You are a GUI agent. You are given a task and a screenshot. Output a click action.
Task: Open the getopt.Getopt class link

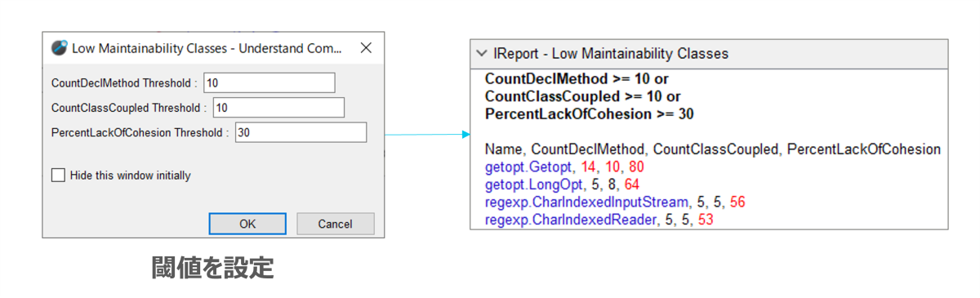[x=529, y=167]
